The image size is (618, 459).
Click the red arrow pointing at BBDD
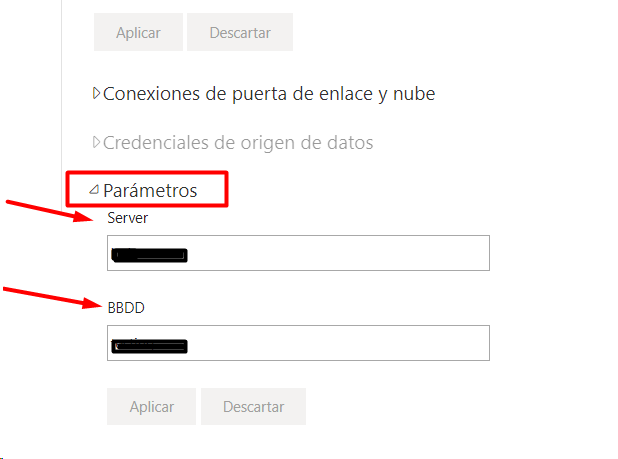coord(52,298)
